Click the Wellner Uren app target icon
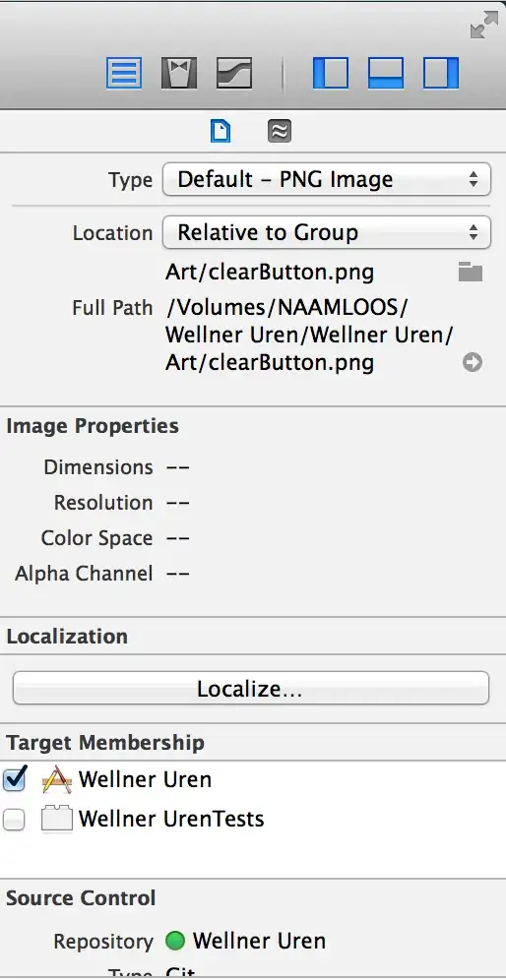The height and width of the screenshot is (980, 506). tap(56, 780)
